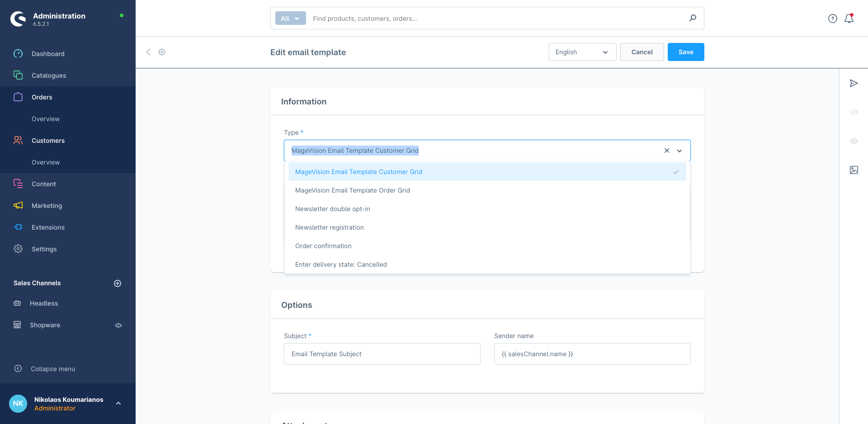Click the Administration 6.5.2.1 title

pyautogui.click(x=59, y=19)
